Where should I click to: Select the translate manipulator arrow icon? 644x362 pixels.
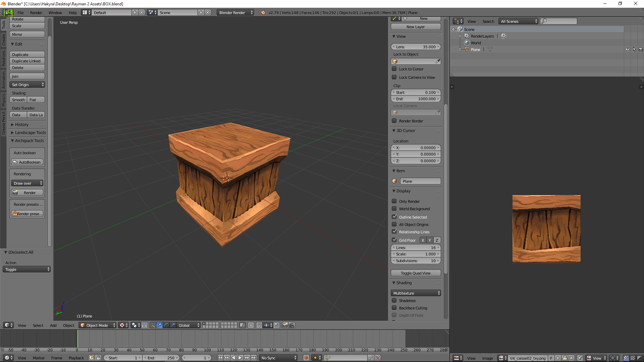[159, 325]
